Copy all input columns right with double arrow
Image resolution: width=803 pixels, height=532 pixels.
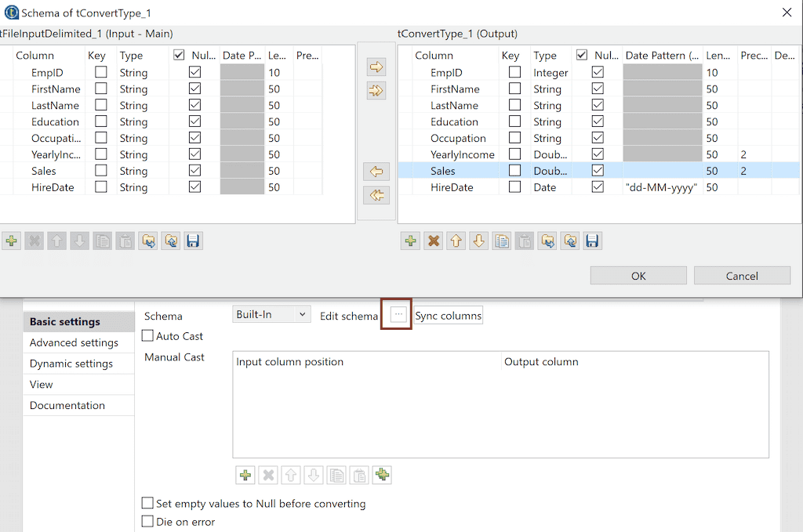coord(376,90)
